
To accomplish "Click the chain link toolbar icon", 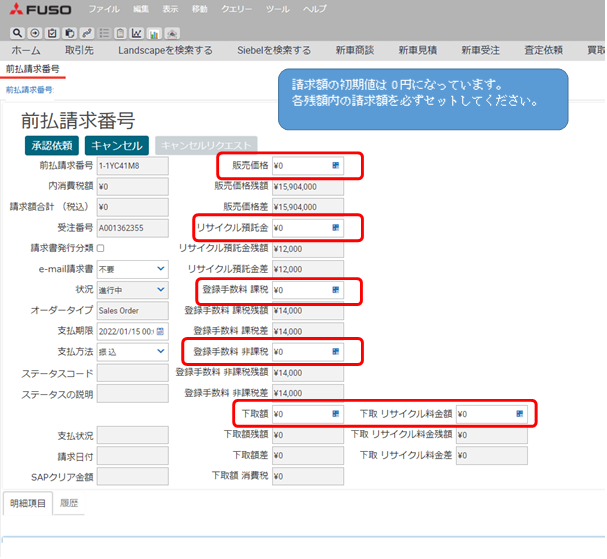I will (85, 33).
